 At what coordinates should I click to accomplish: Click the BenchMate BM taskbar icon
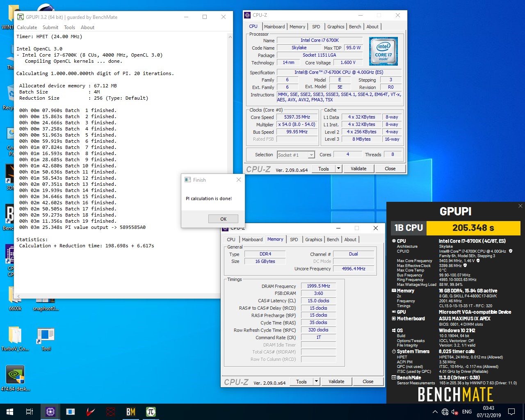click(x=131, y=411)
